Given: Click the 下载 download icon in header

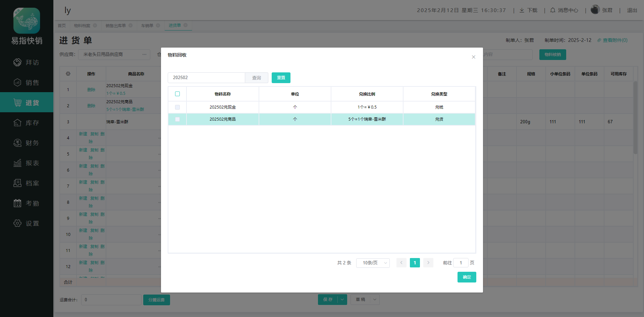Looking at the screenshot, I should [522, 10].
